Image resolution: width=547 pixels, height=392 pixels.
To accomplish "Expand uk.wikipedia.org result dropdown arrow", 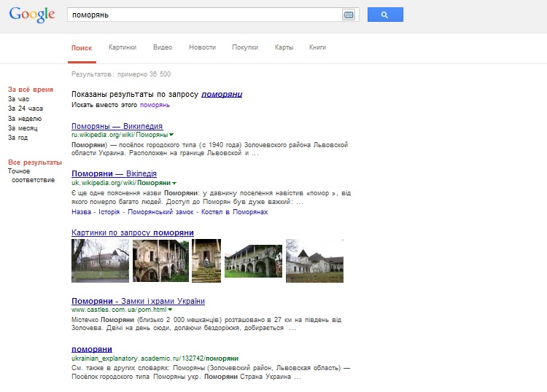I will click(174, 183).
